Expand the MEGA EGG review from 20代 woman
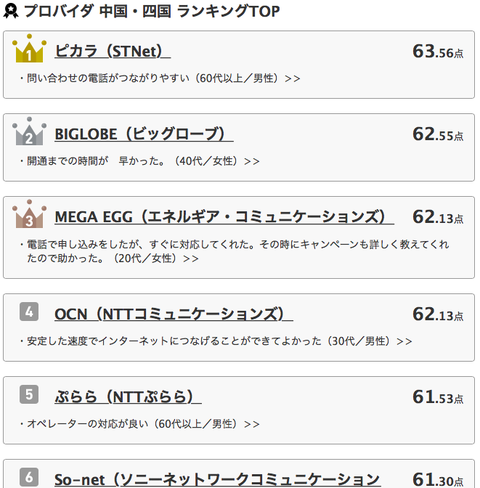Screen dimensions: 480x488 (234, 251)
